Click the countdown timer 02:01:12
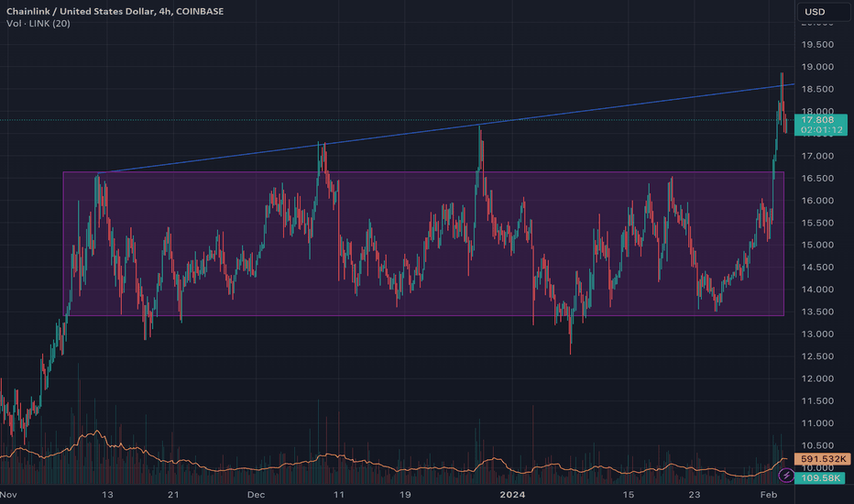Viewport: 854px width, 504px height. [x=821, y=130]
